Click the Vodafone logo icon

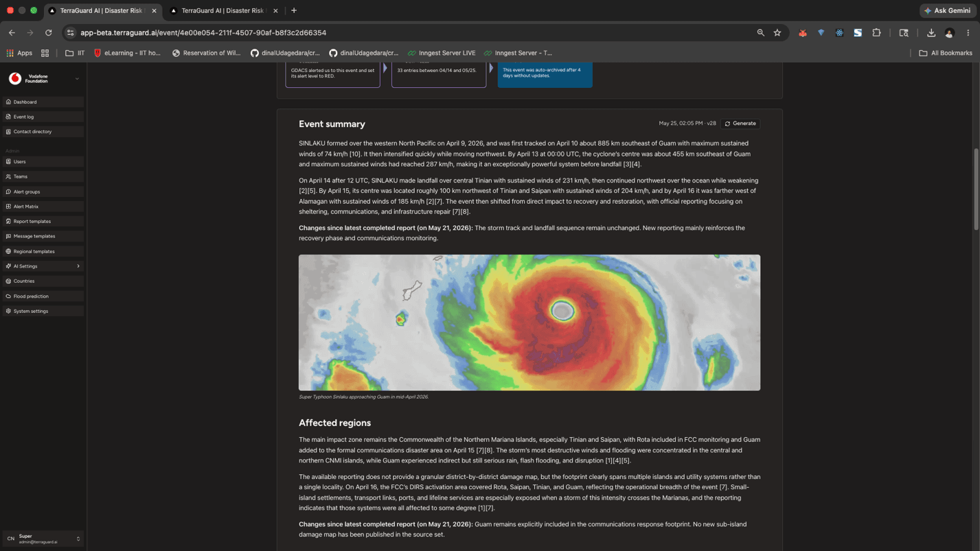click(x=15, y=79)
